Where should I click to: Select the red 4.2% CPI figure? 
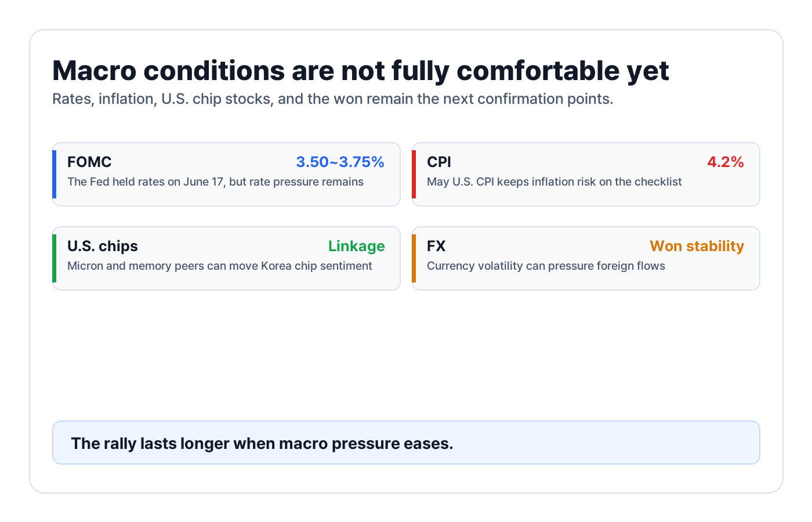pyautogui.click(x=726, y=162)
